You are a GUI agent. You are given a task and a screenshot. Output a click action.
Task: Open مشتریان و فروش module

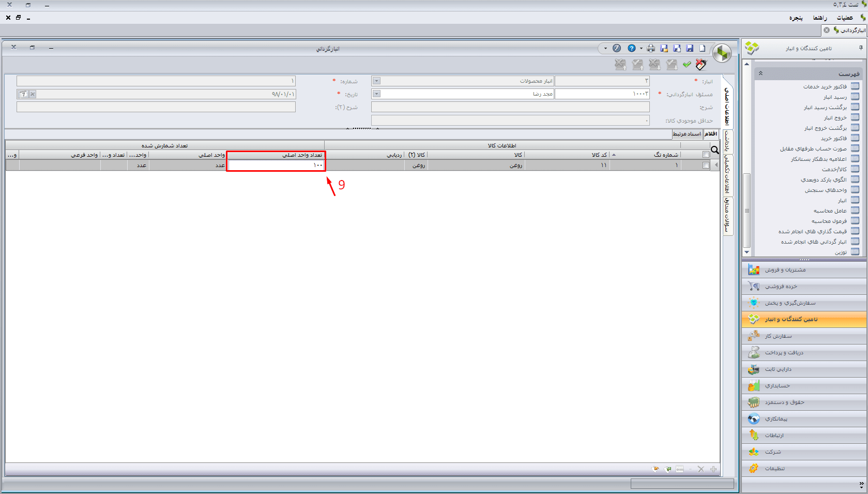pos(804,270)
